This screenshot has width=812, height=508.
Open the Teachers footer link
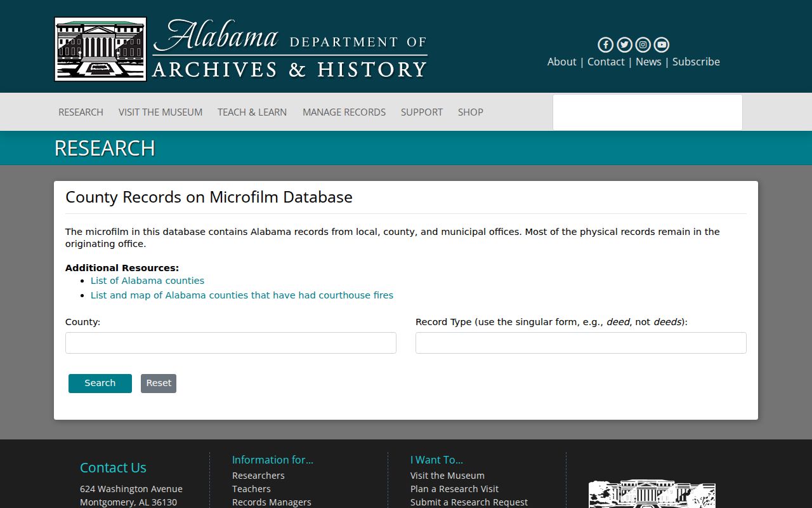pos(251,489)
